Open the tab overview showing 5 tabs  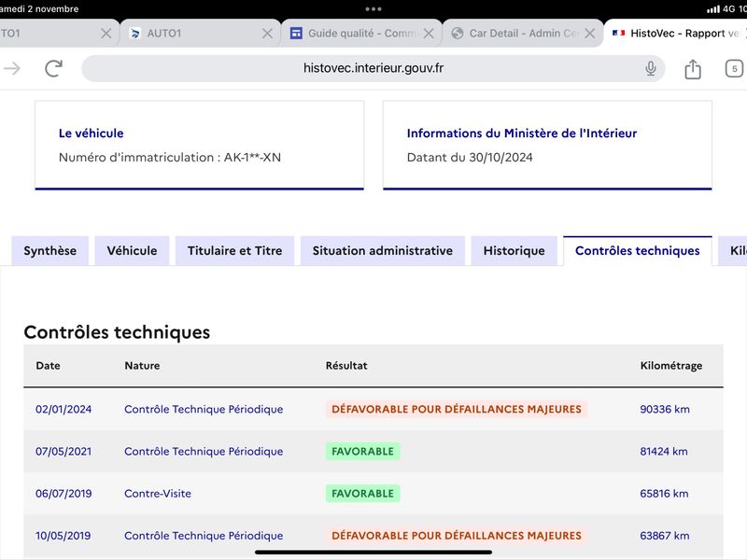(734, 68)
